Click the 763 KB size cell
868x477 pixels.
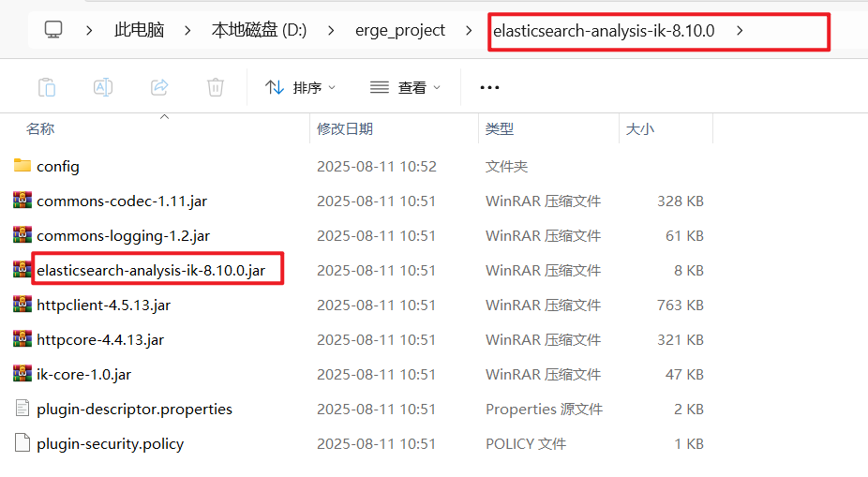[681, 305]
